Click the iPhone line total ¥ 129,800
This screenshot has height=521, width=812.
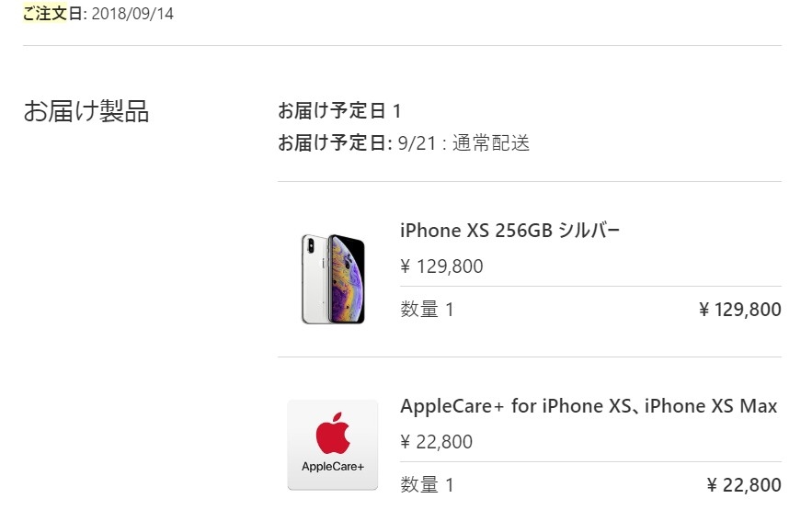coord(740,310)
